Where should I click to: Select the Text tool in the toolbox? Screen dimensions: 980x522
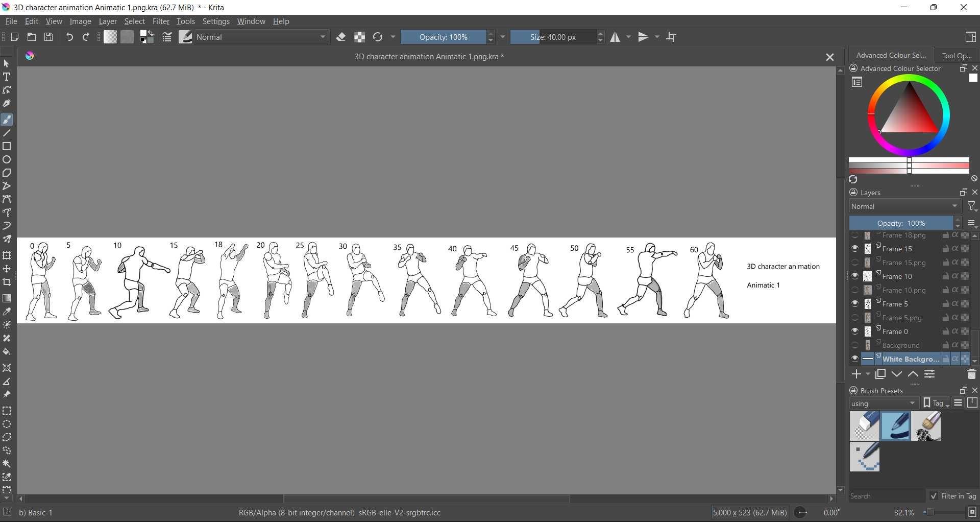[x=7, y=77]
